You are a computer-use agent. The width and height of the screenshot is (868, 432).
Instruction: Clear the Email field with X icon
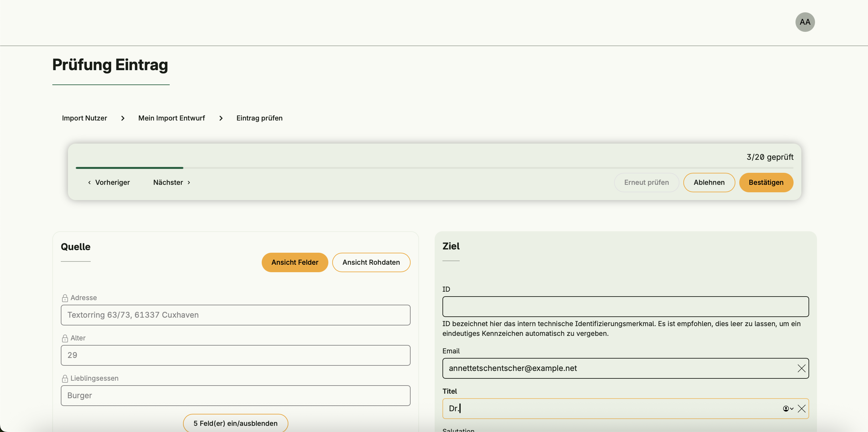click(801, 368)
